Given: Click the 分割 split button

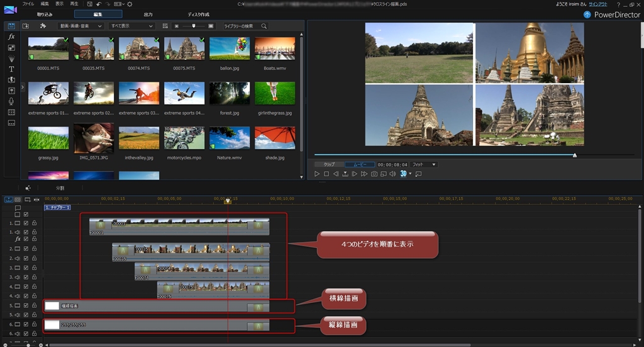Looking at the screenshot, I should 60,188.
